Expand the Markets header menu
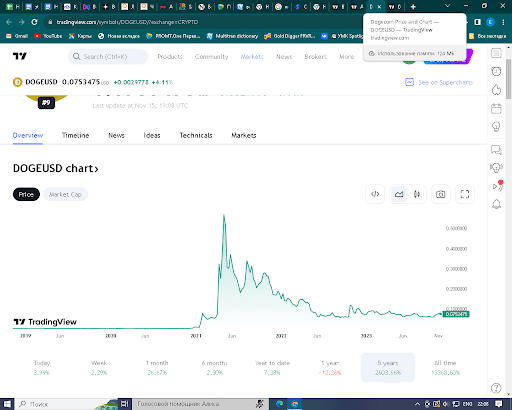 pos(252,57)
